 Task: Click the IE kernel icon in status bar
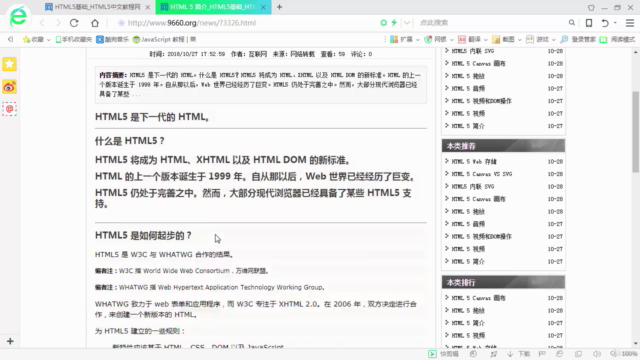tap(560, 354)
